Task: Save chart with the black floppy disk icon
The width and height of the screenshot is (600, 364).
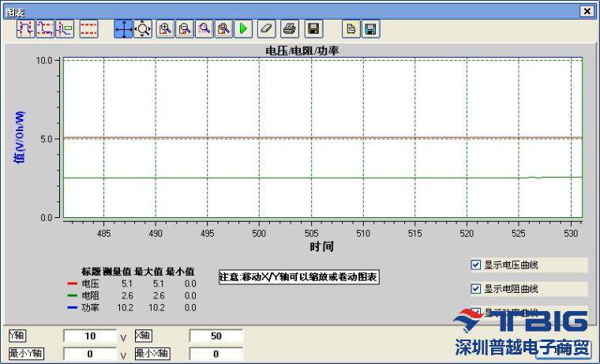Action: 313,28
